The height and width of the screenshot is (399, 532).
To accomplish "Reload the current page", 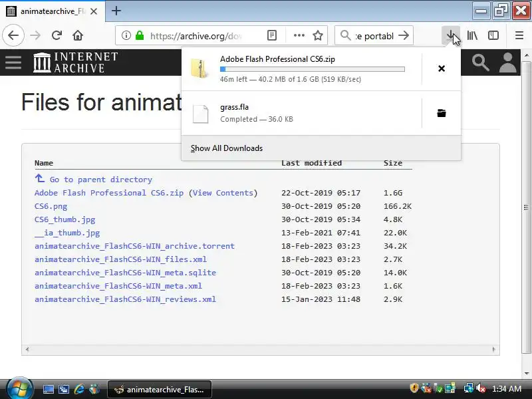I will (x=57, y=35).
